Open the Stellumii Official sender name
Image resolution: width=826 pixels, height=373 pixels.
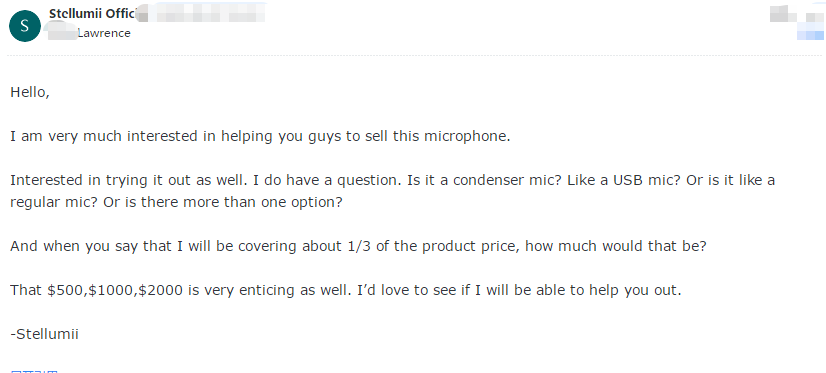coord(92,13)
